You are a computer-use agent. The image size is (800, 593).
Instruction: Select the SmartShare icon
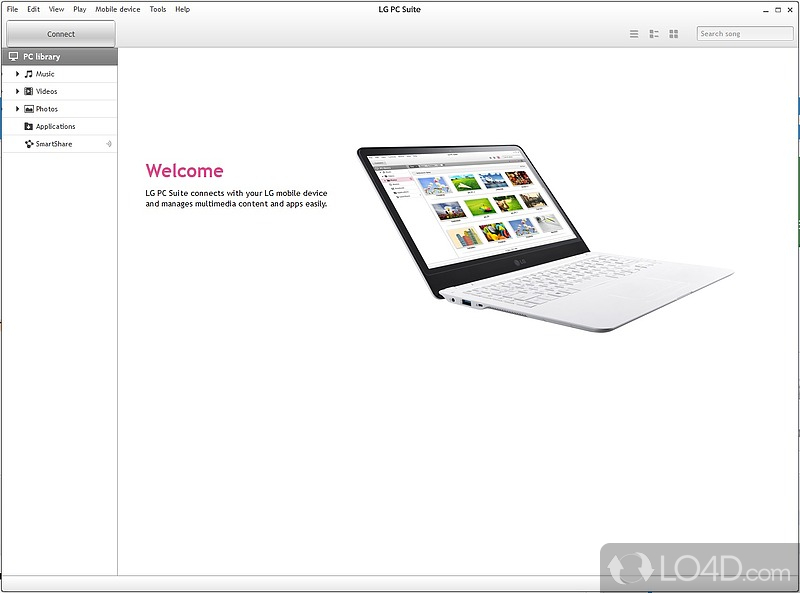[29, 144]
